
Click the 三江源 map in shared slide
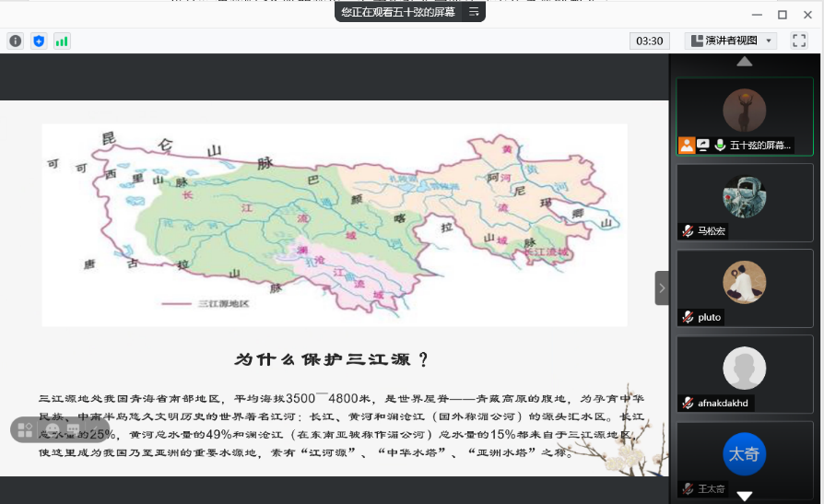point(334,224)
